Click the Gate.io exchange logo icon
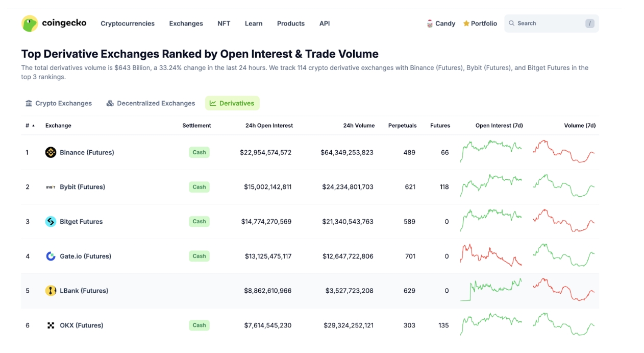 (x=51, y=256)
